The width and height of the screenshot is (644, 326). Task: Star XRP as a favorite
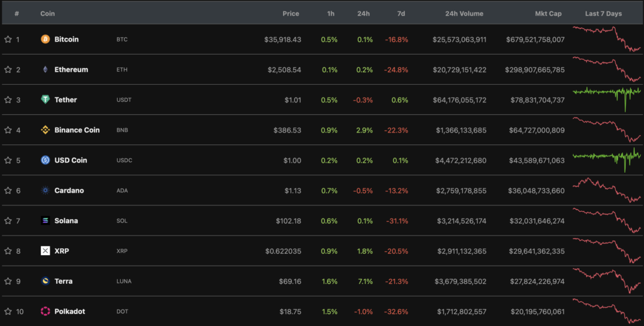pyautogui.click(x=8, y=251)
